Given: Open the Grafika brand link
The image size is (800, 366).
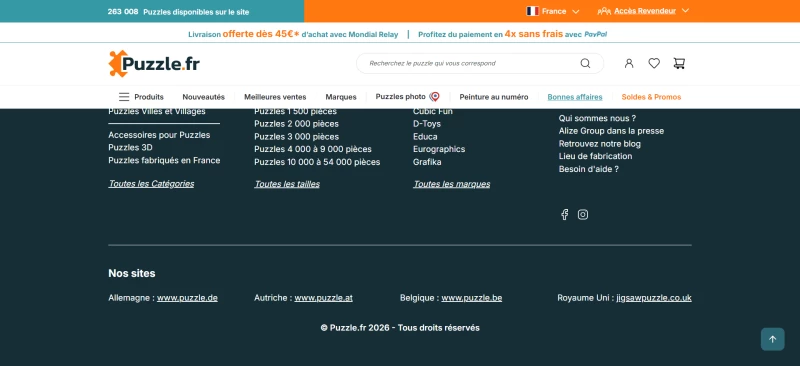Looking at the screenshot, I should (427, 162).
